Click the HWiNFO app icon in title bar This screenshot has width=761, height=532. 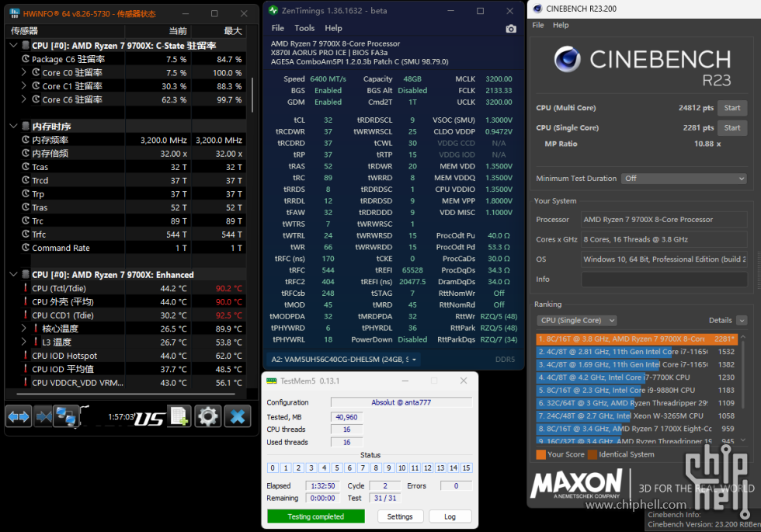click(x=15, y=14)
